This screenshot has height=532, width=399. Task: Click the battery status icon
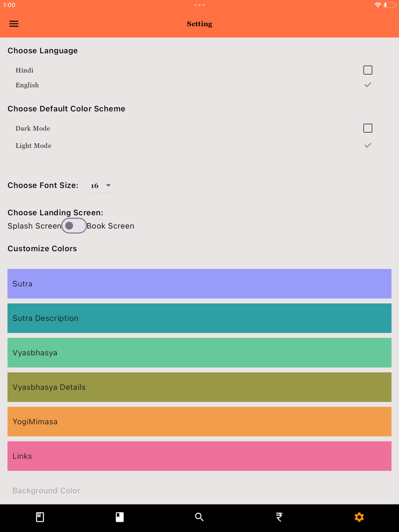(x=389, y=5)
